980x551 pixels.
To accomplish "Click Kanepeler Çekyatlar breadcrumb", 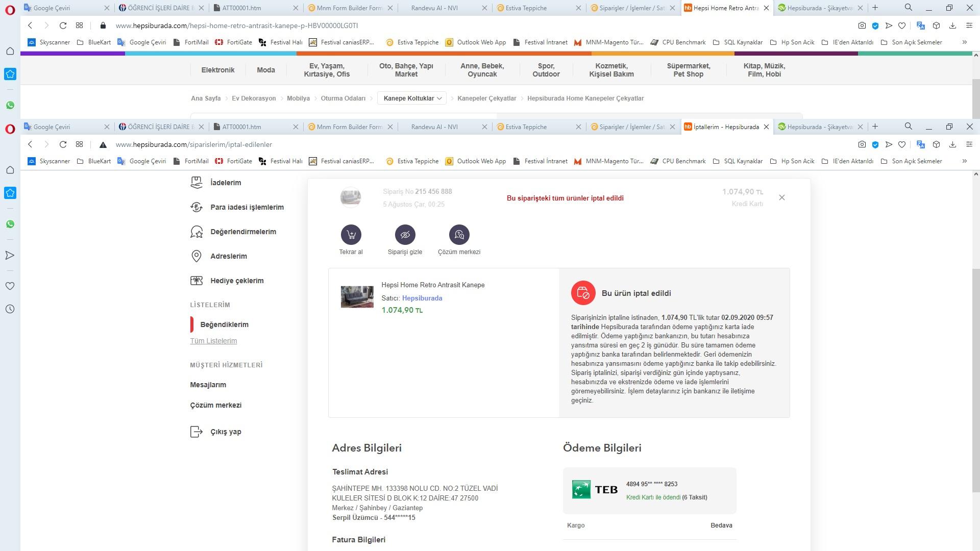I will click(x=486, y=98).
